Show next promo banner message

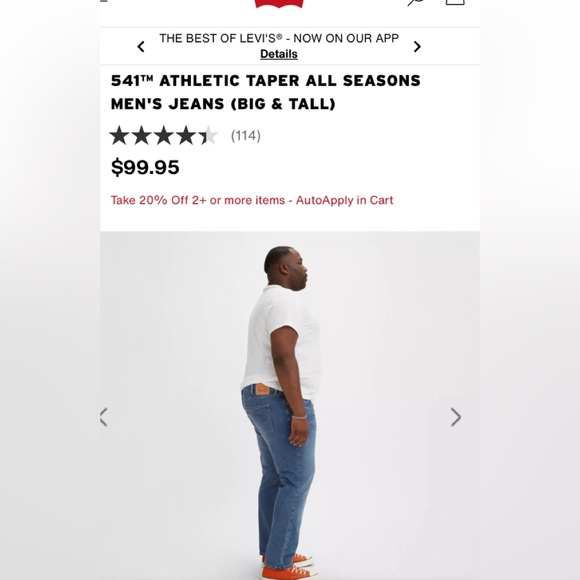point(417,47)
